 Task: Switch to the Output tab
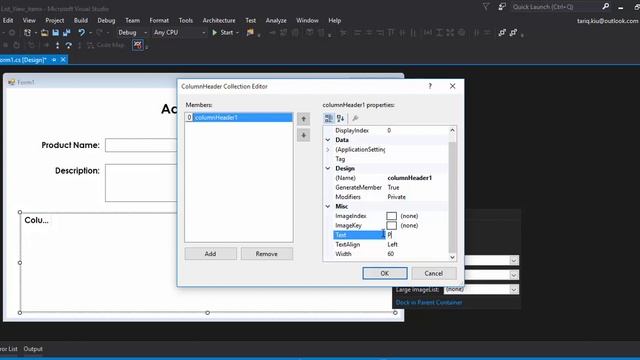[x=33, y=349]
